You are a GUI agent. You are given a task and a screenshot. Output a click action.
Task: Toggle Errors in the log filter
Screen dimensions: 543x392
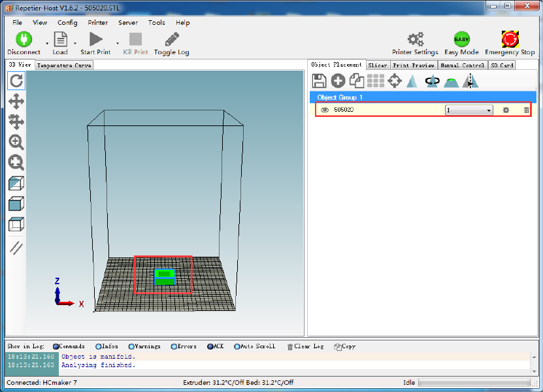[184, 346]
